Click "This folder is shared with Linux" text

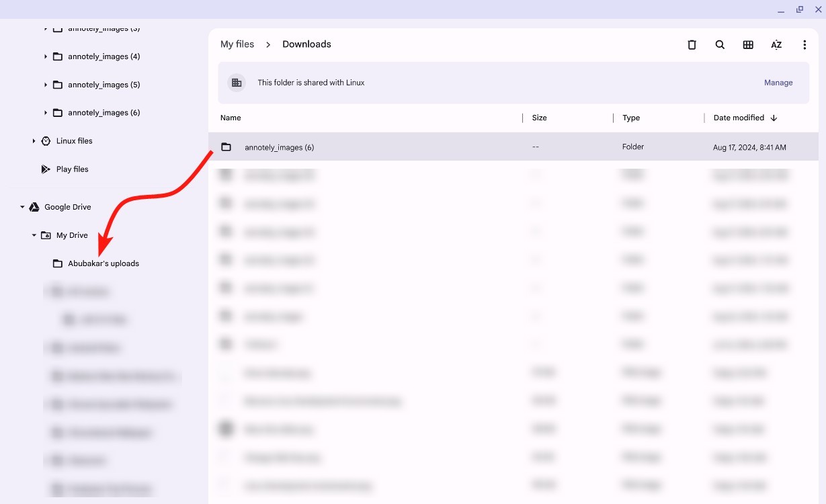pos(311,83)
